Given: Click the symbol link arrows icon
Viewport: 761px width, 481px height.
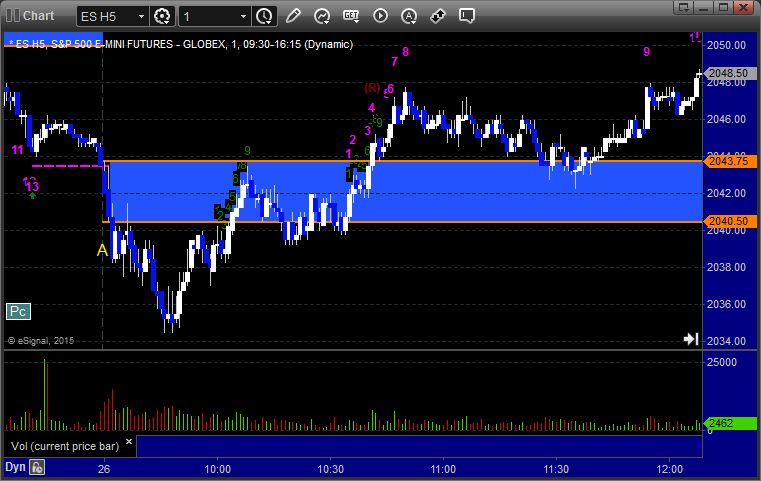Looking at the screenshot, I should (x=438, y=16).
